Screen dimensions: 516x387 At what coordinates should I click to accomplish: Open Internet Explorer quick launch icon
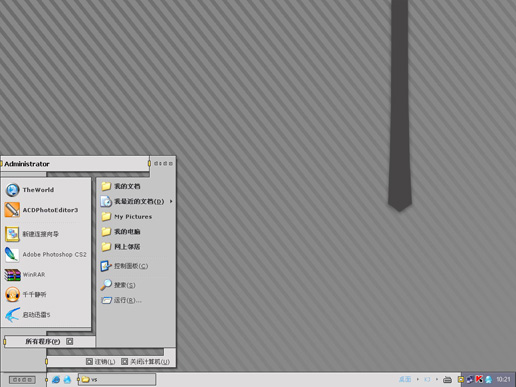pyautogui.click(x=56, y=380)
